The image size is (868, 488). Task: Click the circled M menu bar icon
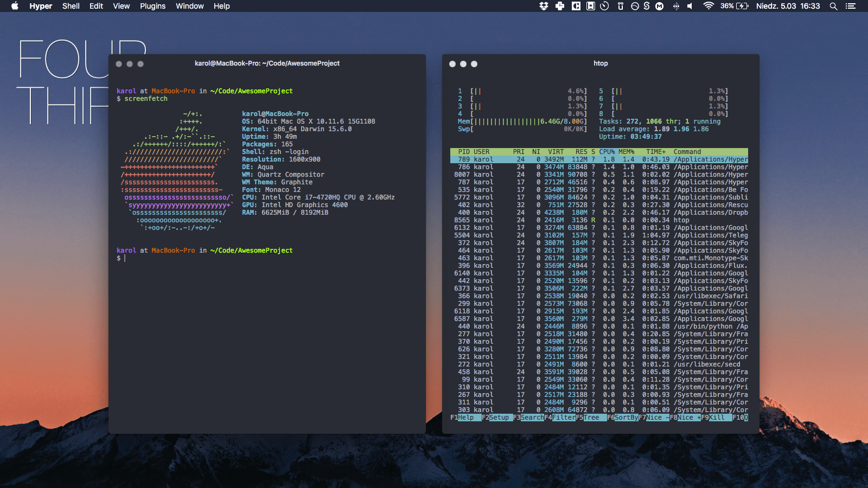[660, 6]
